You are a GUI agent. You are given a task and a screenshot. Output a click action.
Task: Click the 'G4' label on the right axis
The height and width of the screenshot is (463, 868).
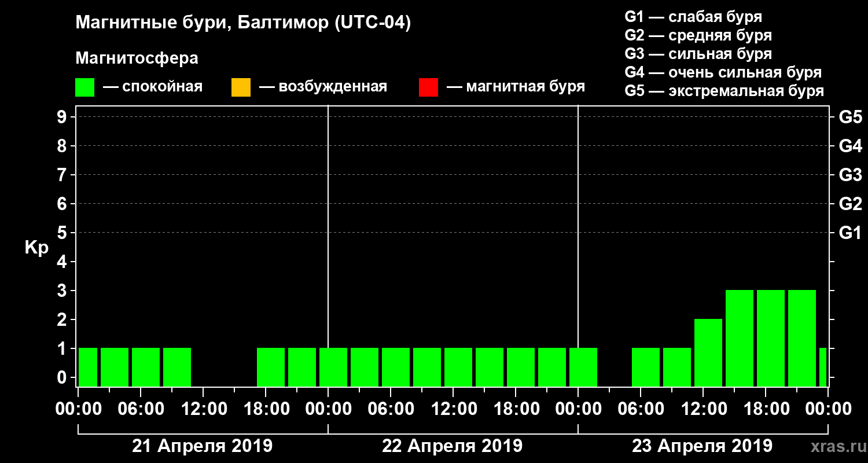click(x=851, y=146)
